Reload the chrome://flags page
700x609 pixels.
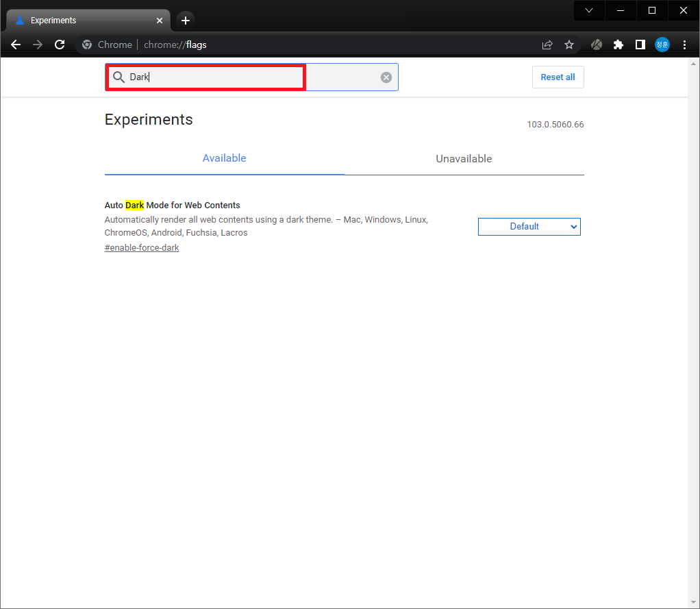pos(60,45)
